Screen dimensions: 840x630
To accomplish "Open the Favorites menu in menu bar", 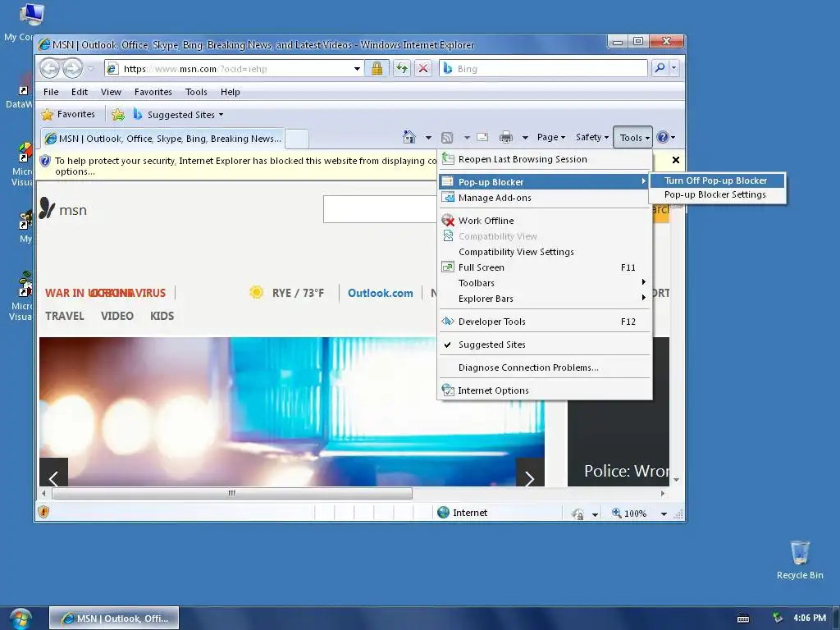I will (x=153, y=92).
